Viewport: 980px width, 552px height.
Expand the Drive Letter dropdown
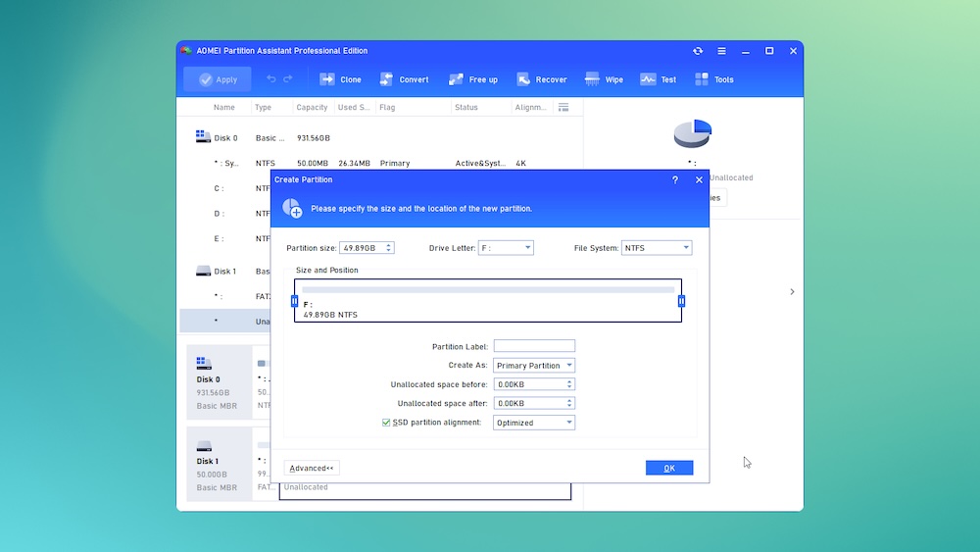tap(527, 248)
